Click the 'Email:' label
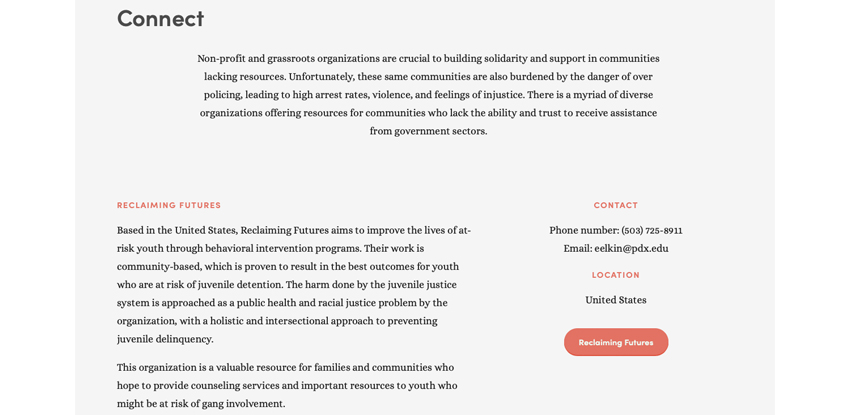Screen dimensions: 850x415 point(578,249)
